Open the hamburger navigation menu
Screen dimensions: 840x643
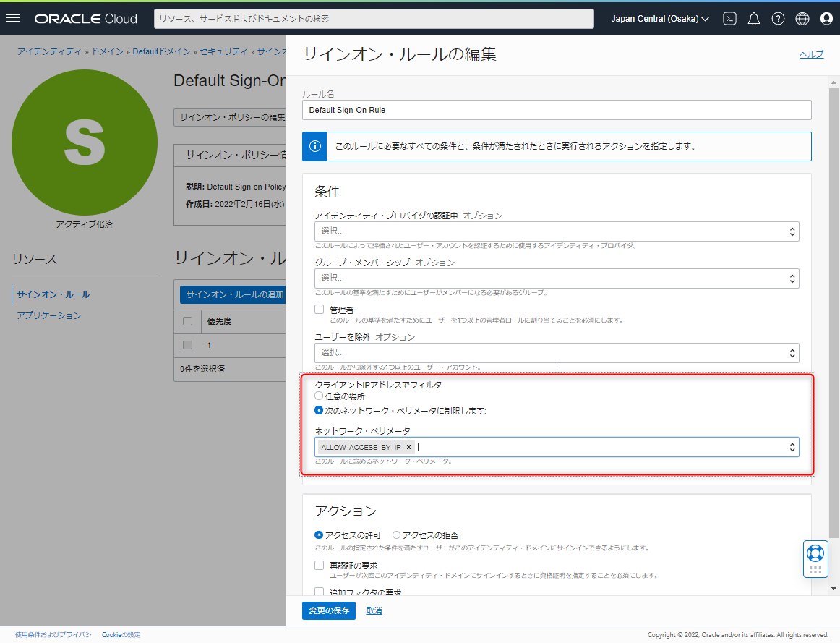coord(12,19)
